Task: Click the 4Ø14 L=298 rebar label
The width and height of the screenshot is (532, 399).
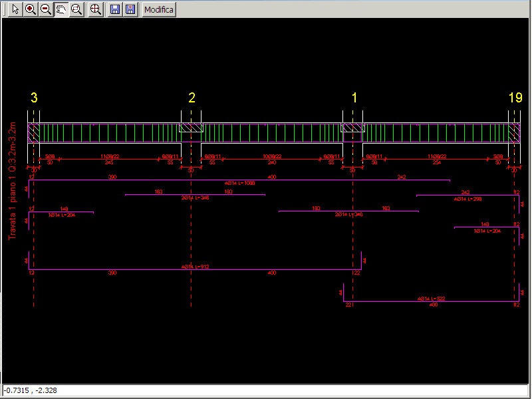Action: (x=467, y=199)
